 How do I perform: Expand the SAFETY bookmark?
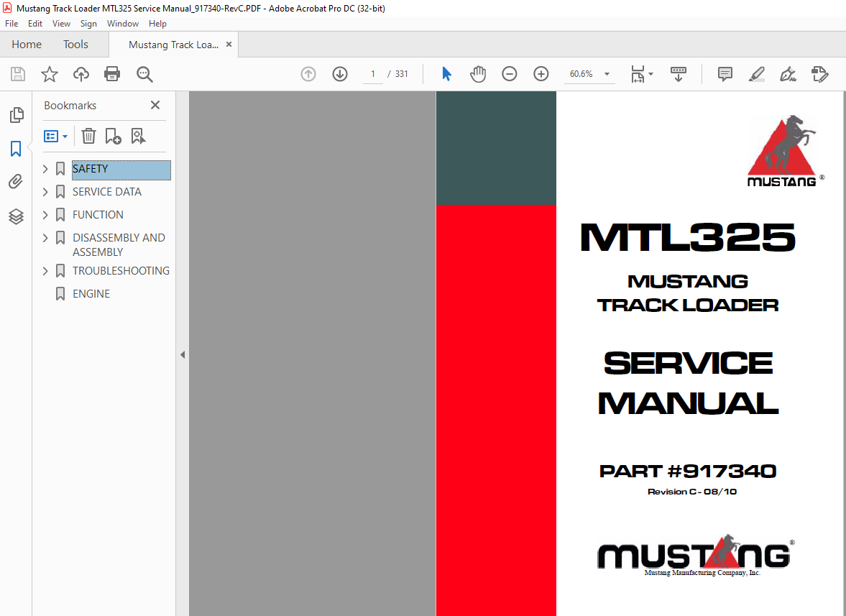point(45,169)
